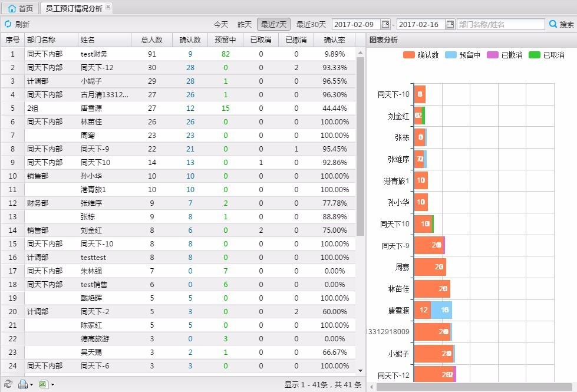
Task: Open the start date calendar picker icon
Action: [385, 24]
